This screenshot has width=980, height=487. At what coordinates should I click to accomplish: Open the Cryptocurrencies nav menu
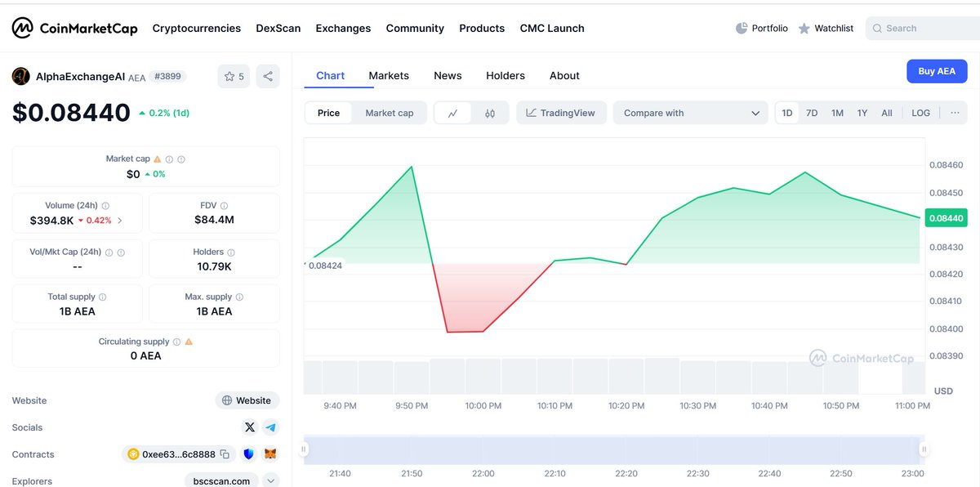197,28
